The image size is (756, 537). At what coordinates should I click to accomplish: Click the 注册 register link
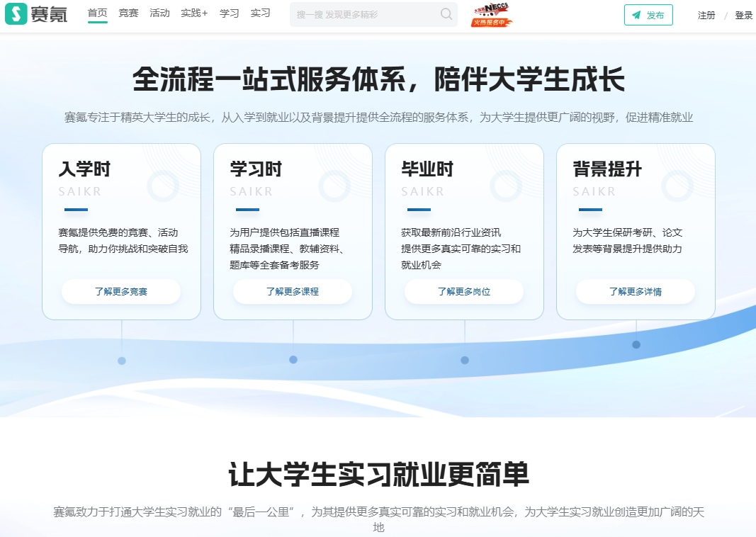click(x=706, y=16)
